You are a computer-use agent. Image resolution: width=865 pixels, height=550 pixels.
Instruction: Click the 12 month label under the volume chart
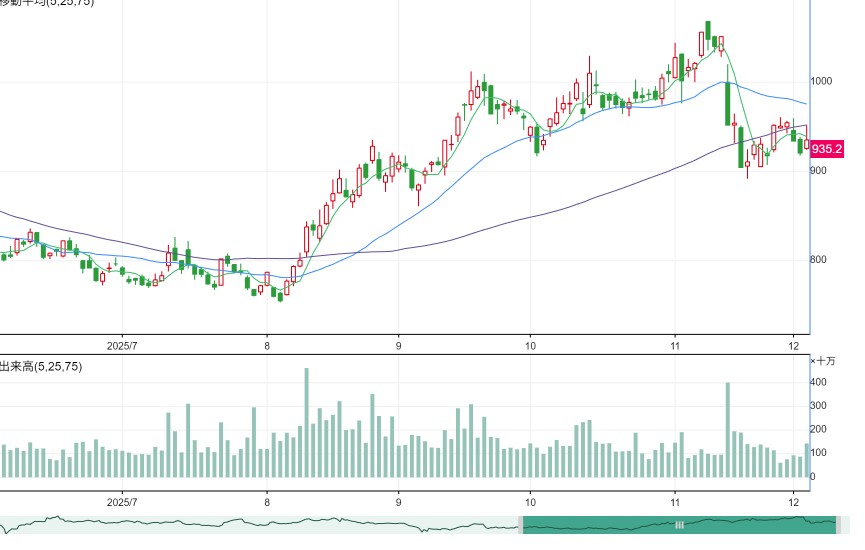tap(794, 503)
